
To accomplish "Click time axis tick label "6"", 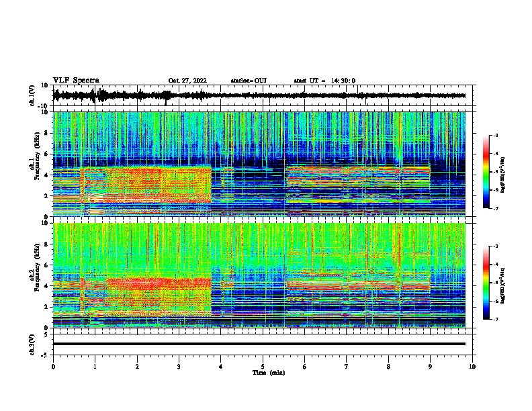I will click(305, 367).
